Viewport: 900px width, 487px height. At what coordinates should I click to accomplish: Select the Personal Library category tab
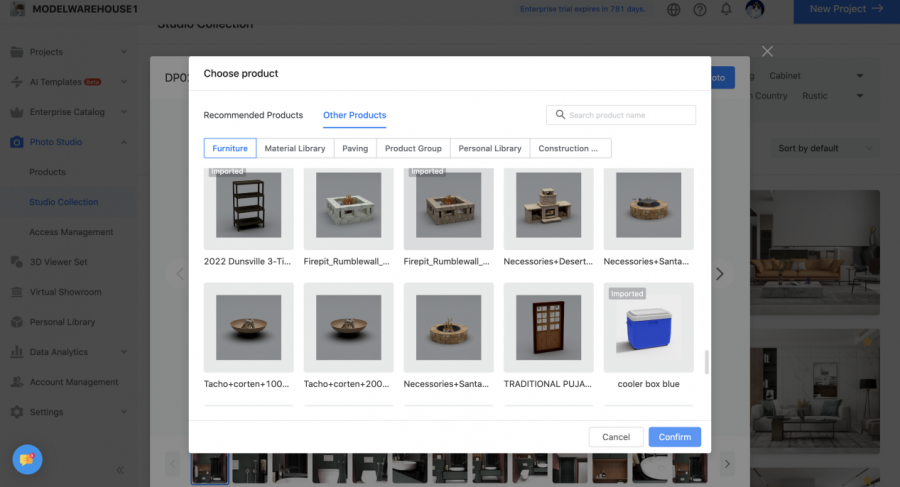[490, 148]
